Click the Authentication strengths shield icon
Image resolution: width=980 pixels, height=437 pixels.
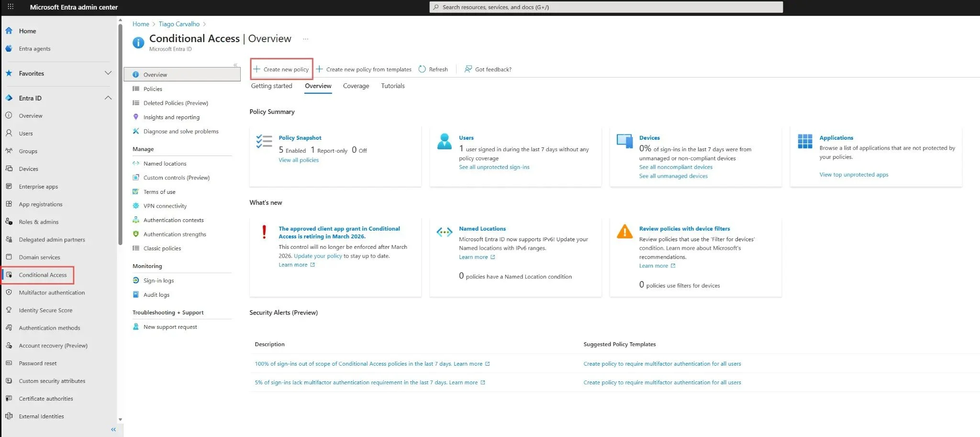[x=136, y=234]
